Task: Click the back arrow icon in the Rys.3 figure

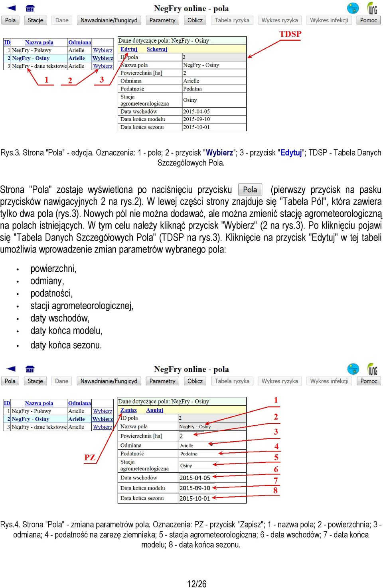Action: (x=11, y=8)
